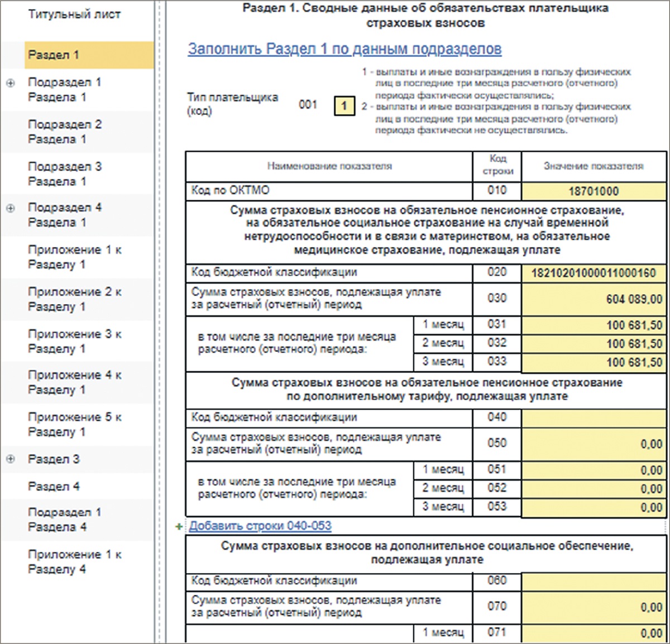Expand Подраздел 4 Раздела 1 tree node
This screenshot has height=644, width=670.
pos(10,208)
